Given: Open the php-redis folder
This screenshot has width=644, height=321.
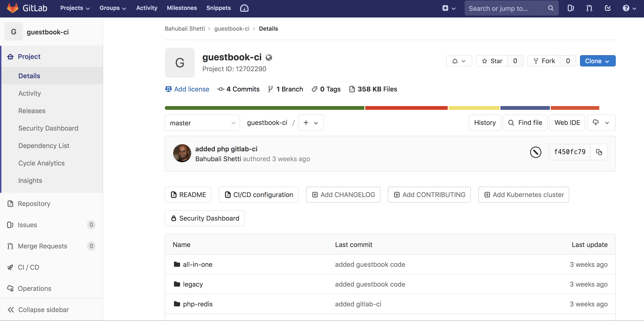Looking at the screenshot, I should (197, 304).
